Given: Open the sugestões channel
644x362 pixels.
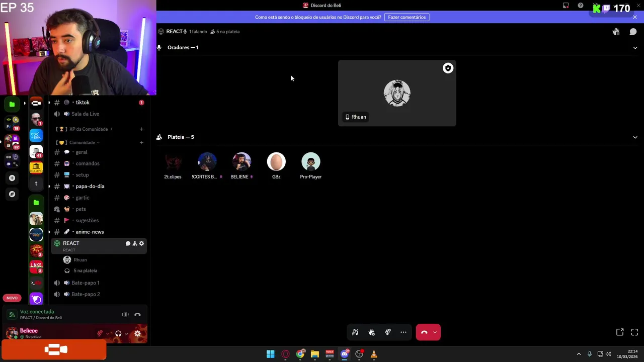Looking at the screenshot, I should 99,221.
